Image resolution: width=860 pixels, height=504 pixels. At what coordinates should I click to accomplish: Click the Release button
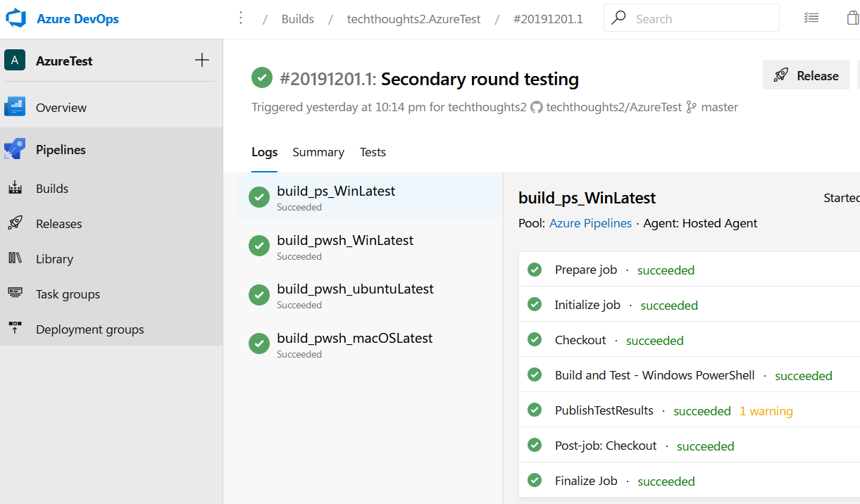point(806,75)
